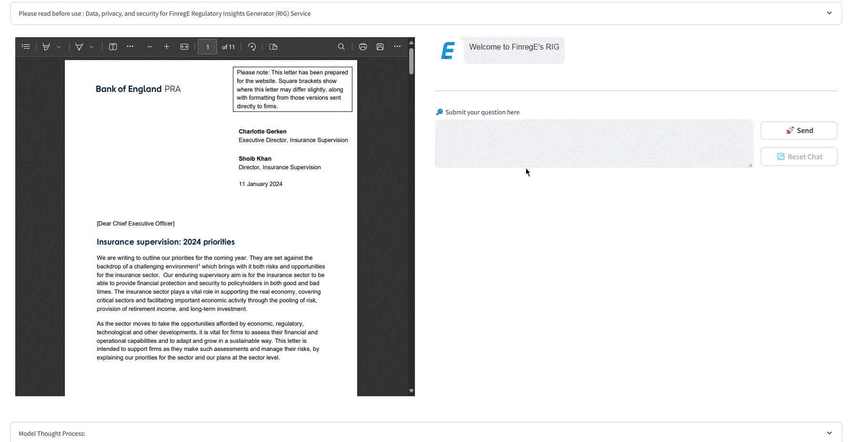Click the '11 January 2024' date
Screen dimensions: 868x442
tap(260, 184)
